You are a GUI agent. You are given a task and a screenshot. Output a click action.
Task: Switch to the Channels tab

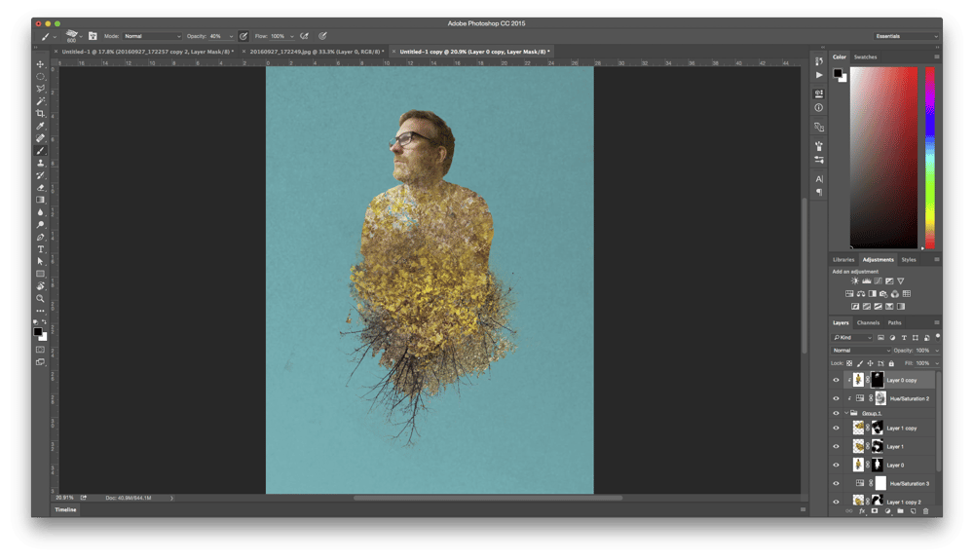(868, 322)
